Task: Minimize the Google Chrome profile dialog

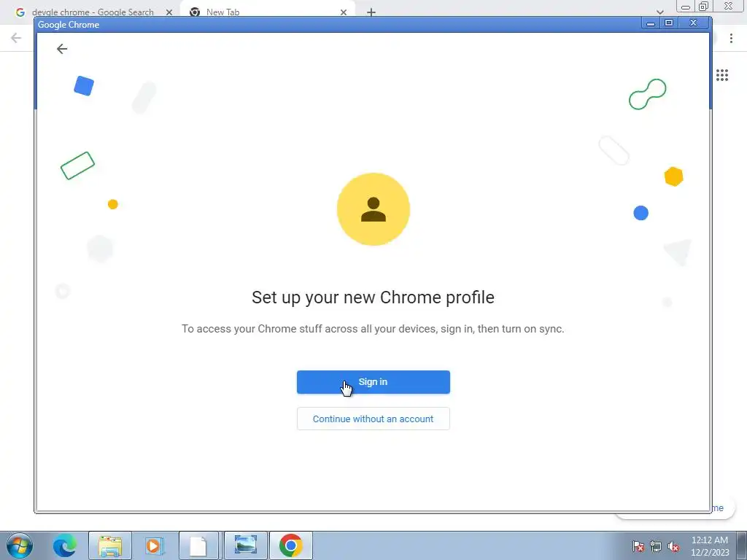Action: pos(650,23)
